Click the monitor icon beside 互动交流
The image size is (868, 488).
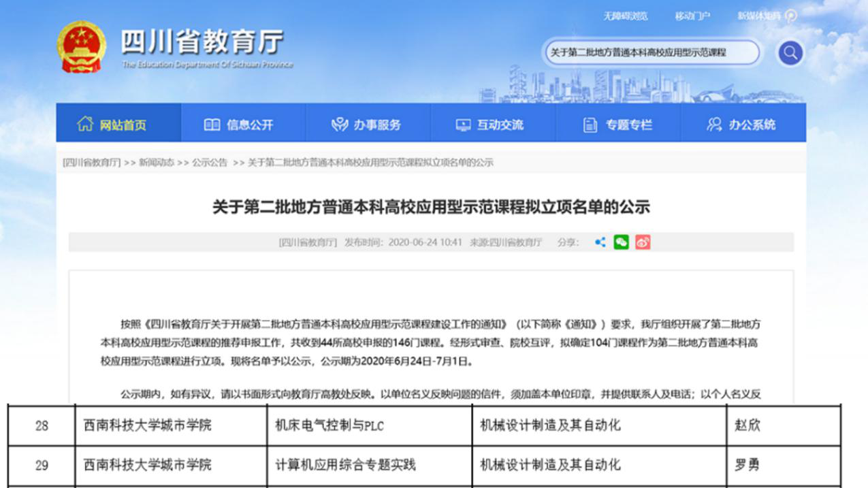pyautogui.click(x=463, y=125)
